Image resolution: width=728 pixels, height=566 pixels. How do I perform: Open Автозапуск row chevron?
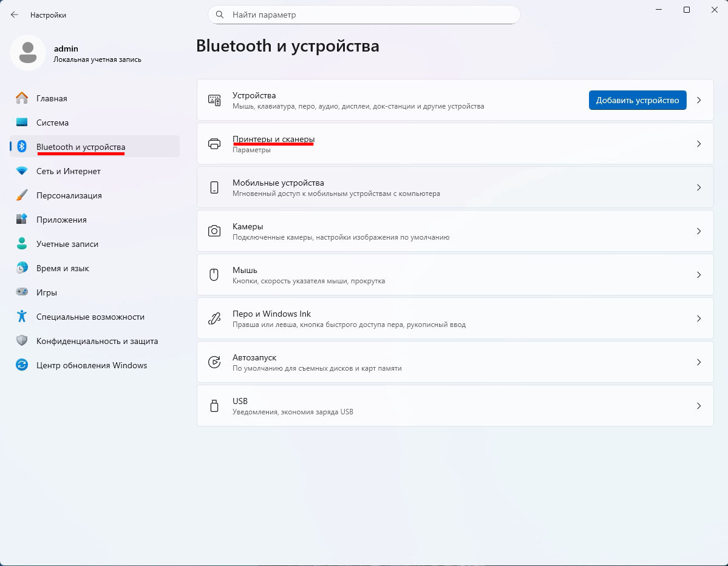(699, 362)
